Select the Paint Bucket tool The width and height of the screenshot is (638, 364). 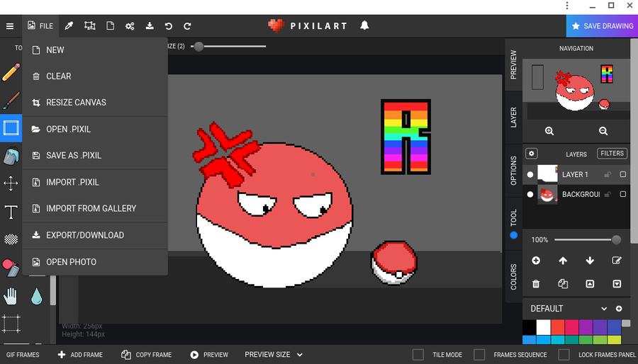(x=11, y=156)
